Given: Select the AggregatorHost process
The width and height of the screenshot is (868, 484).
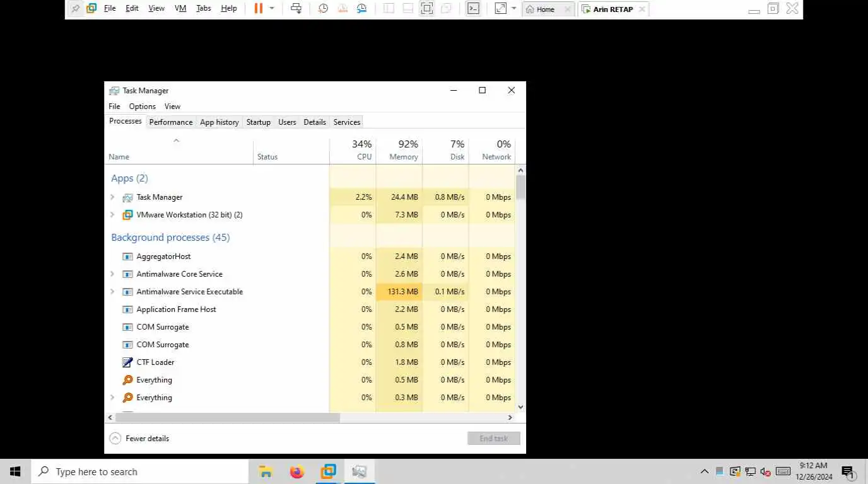Looking at the screenshot, I should (x=310, y=256).
